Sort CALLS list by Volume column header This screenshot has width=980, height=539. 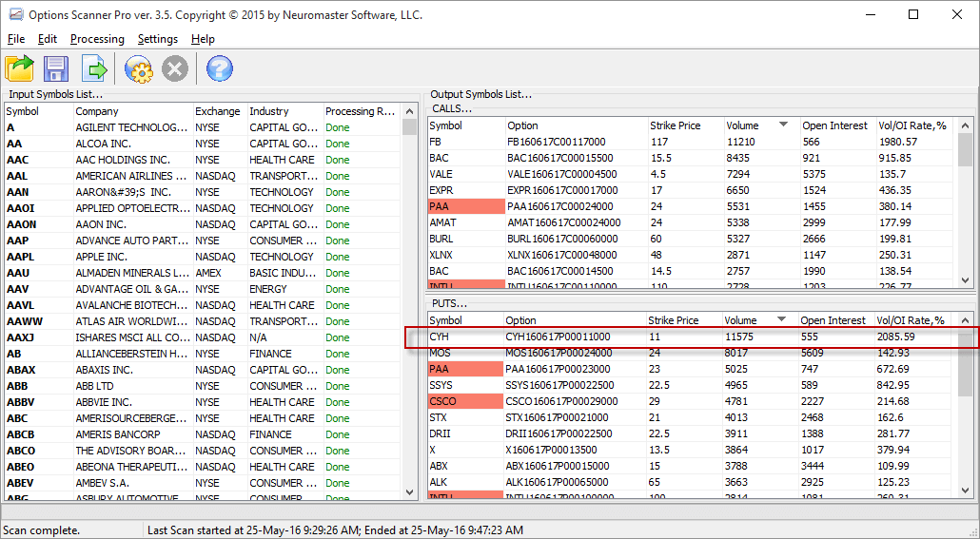760,125
